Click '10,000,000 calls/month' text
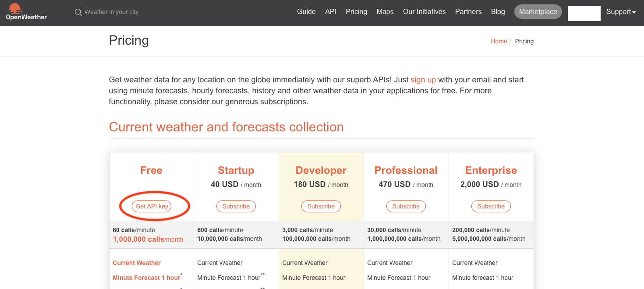The height and width of the screenshot is (289, 644). tap(230, 239)
